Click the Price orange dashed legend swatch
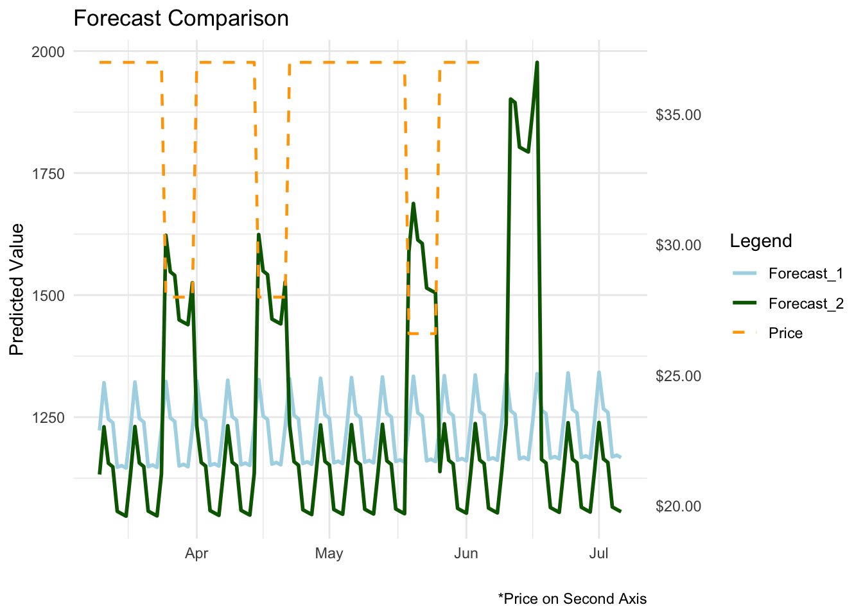Viewport: 863px width, 616px height. [745, 333]
